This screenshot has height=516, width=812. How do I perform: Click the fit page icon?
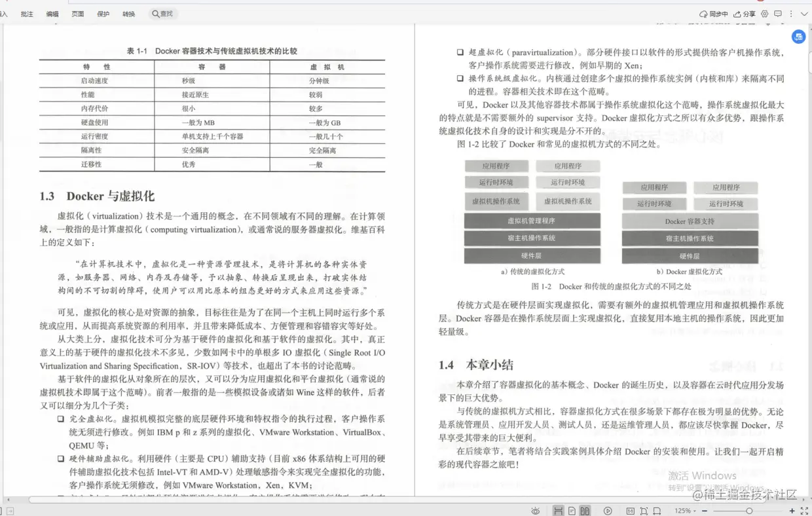click(x=644, y=511)
